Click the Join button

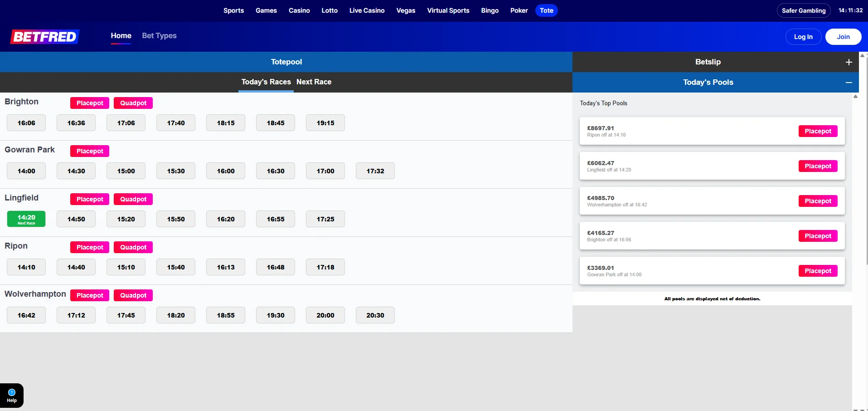pos(843,37)
